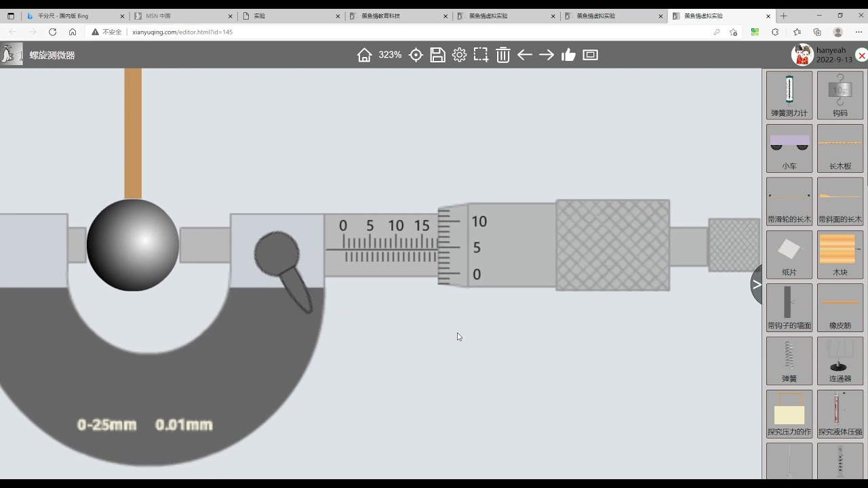Click the address bar URL
The height and width of the screenshot is (488, 868).
(x=182, y=32)
